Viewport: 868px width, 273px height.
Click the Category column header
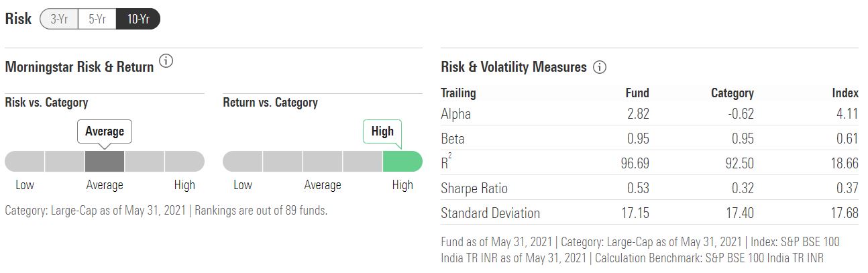tap(732, 93)
